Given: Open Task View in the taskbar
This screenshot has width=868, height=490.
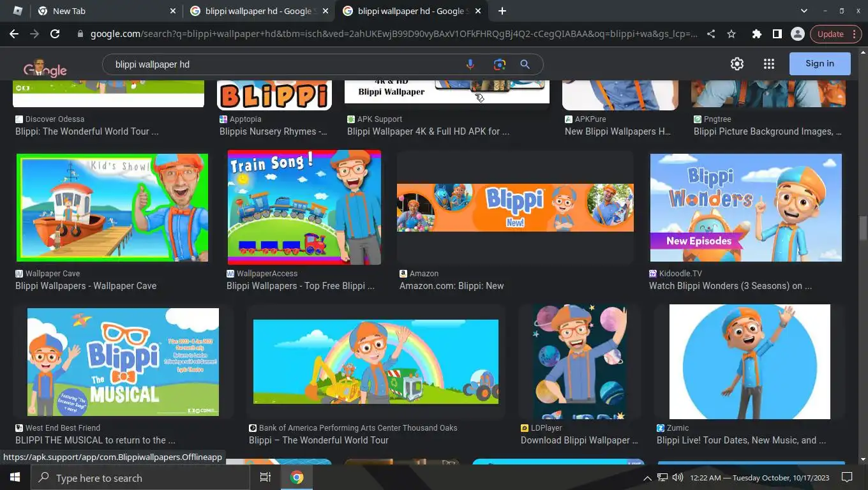Looking at the screenshot, I should [x=266, y=477].
